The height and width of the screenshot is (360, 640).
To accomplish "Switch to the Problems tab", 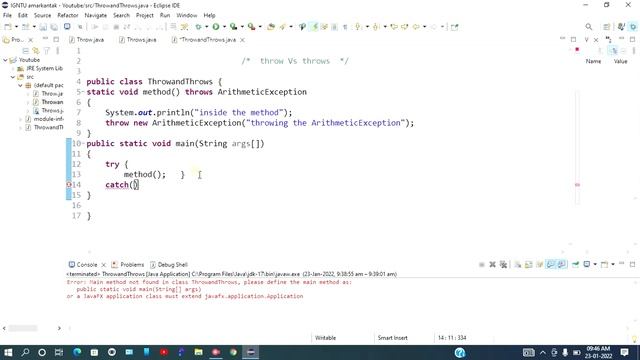I will (x=128, y=265).
